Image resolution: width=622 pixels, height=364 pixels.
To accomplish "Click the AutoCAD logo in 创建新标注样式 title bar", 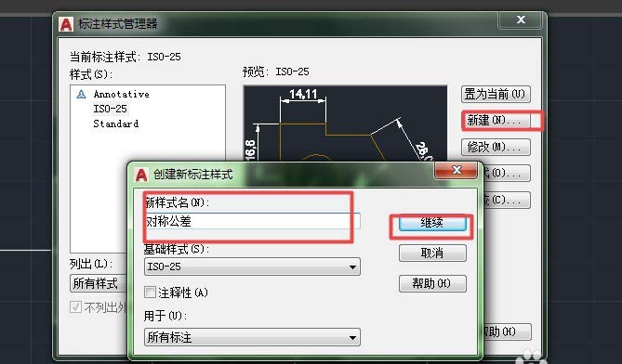I will 140,175.
